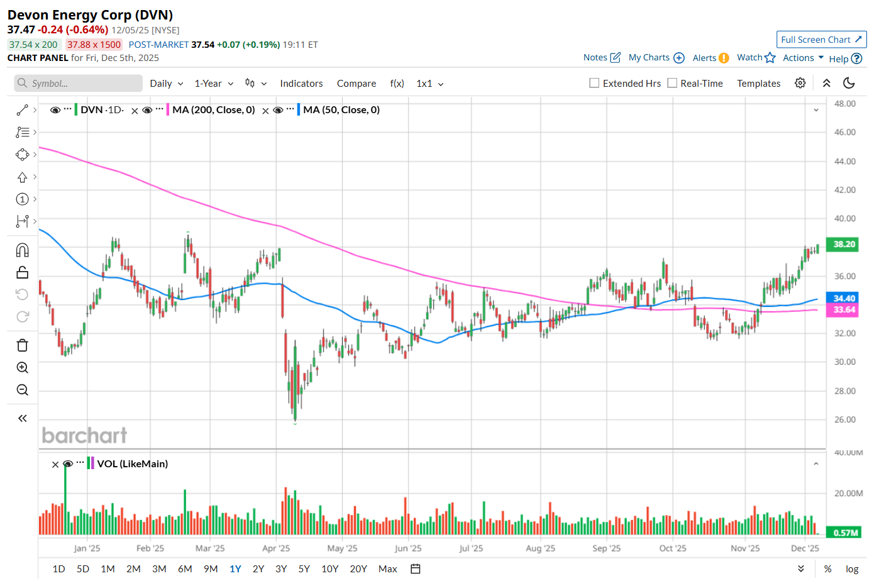Zoom out of the chart
Screen dimensions: 889x588
tap(22, 390)
